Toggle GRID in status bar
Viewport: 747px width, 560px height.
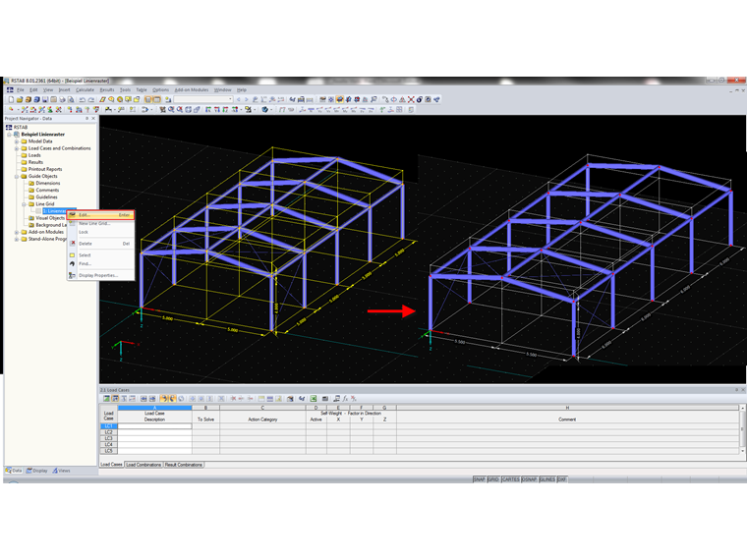[493, 479]
